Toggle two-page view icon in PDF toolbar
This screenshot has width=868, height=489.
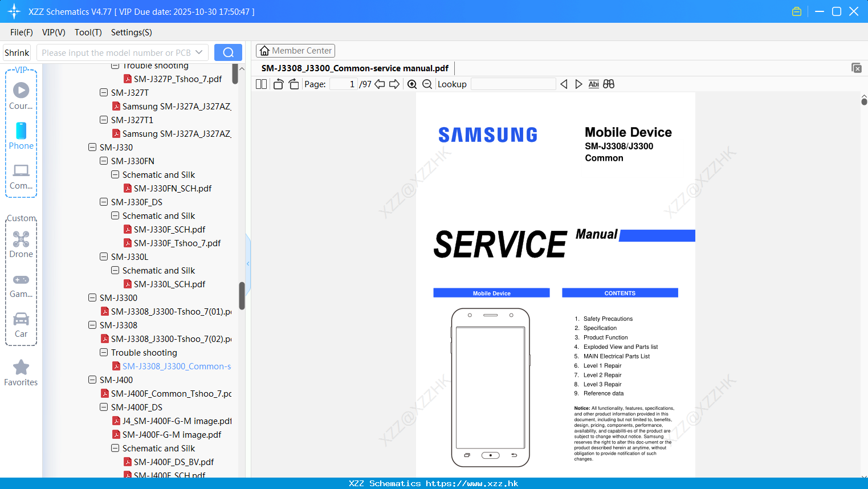pos(261,84)
